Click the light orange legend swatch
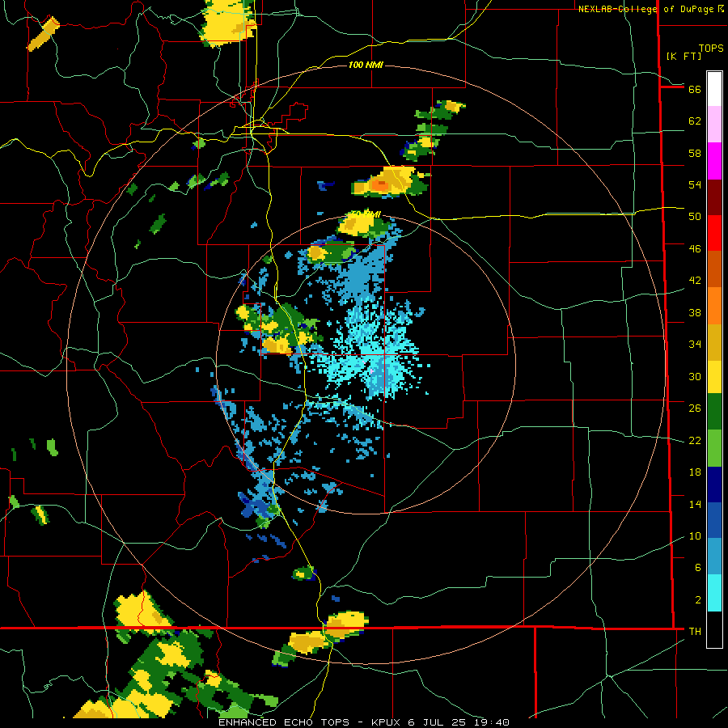The image size is (728, 728). (x=714, y=305)
